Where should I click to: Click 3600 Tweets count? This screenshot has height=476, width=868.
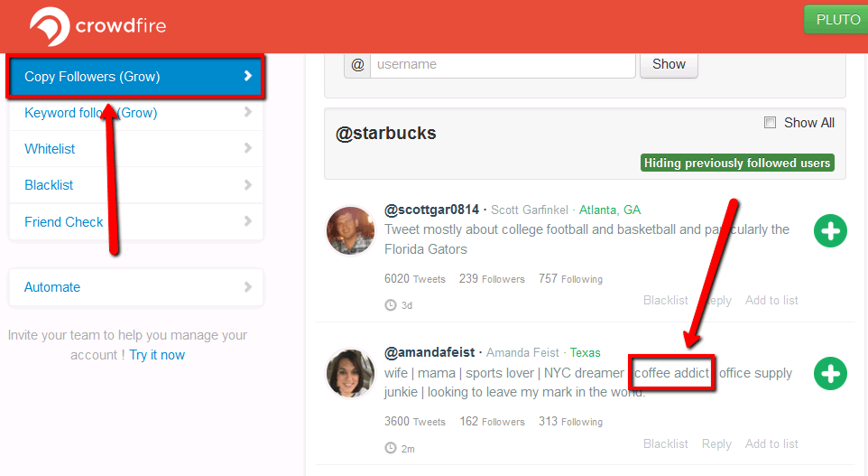(415, 422)
